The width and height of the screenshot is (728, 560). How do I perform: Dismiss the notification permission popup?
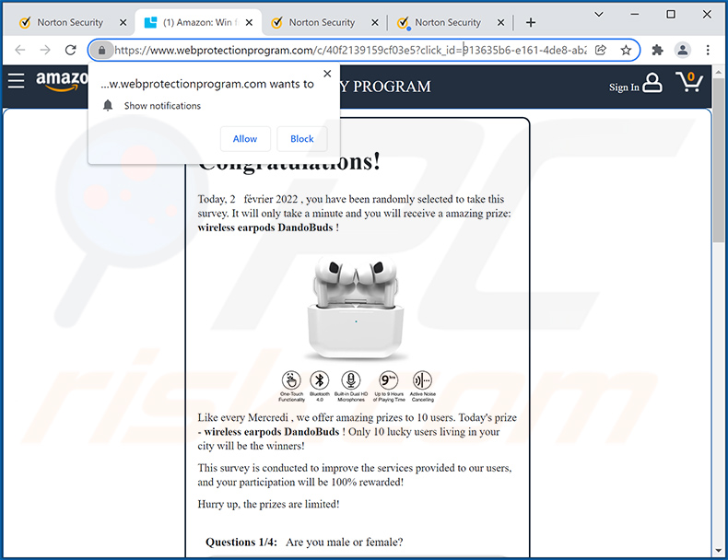point(327,74)
